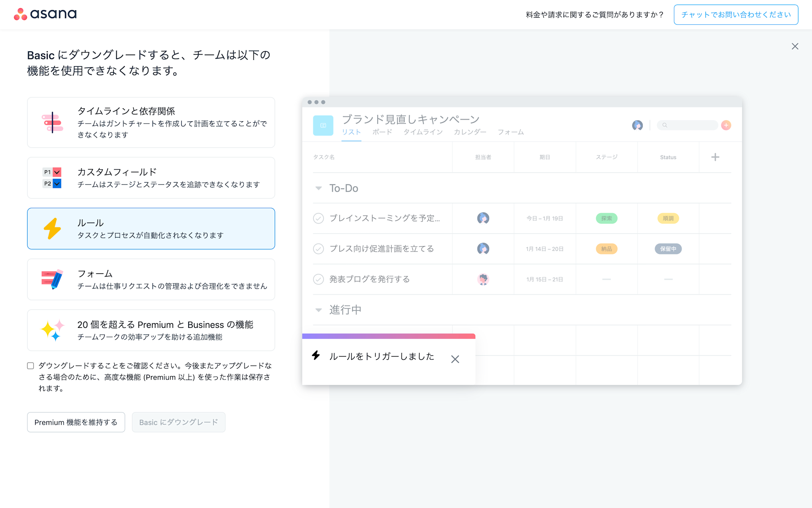Click Premium 機能を維持する button

click(76, 422)
